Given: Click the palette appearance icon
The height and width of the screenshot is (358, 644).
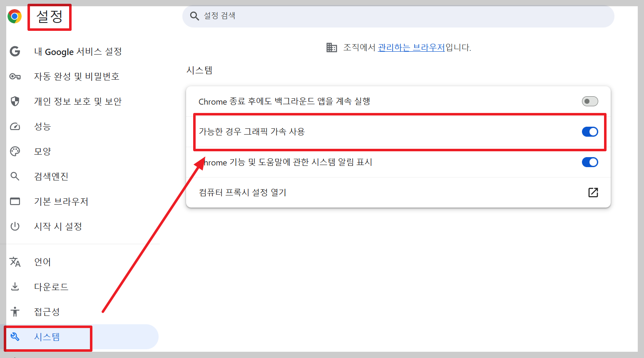Looking at the screenshot, I should (15, 151).
